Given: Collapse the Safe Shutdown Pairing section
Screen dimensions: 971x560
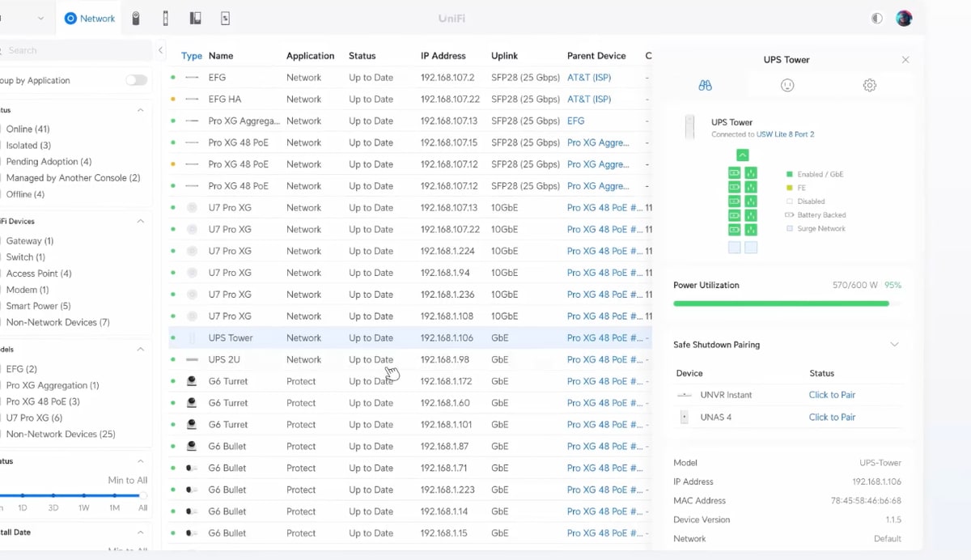Looking at the screenshot, I should click(x=894, y=344).
